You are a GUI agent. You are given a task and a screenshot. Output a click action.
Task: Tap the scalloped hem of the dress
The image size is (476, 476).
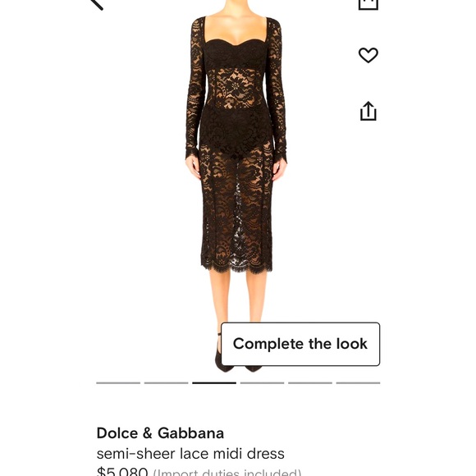(237, 267)
